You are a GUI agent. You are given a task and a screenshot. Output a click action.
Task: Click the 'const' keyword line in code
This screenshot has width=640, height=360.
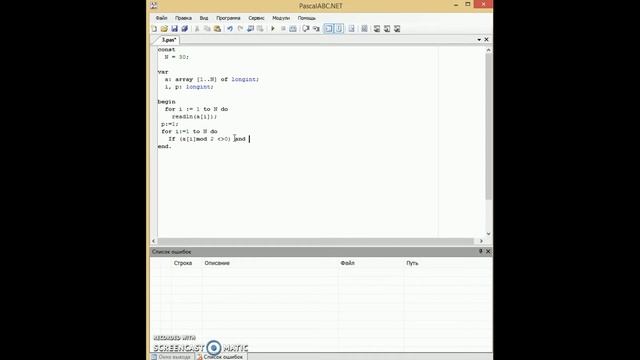167,50
